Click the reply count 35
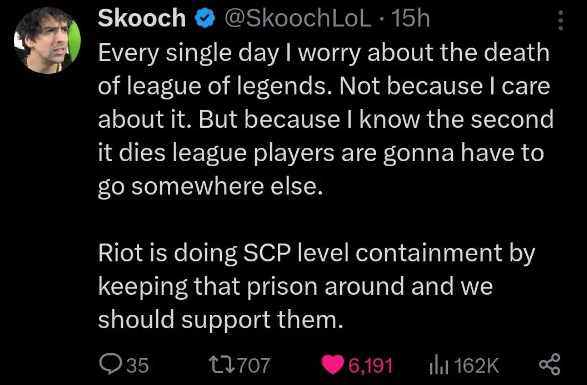587x385 pixels. coord(137,365)
